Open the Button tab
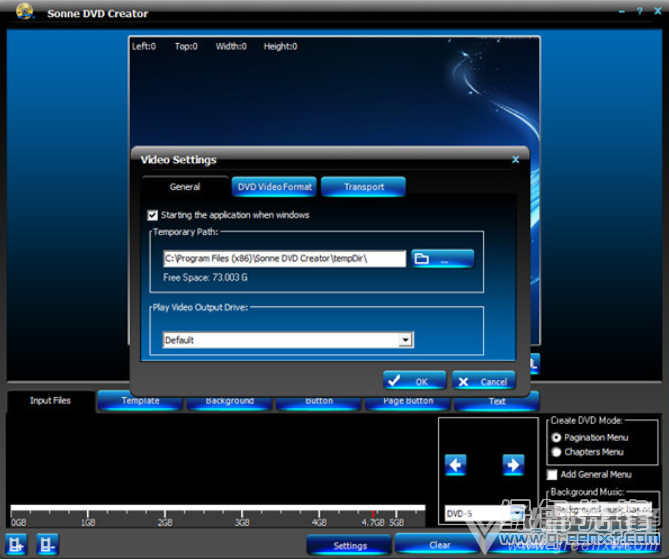Screen dimensions: 669x559 coord(319,401)
